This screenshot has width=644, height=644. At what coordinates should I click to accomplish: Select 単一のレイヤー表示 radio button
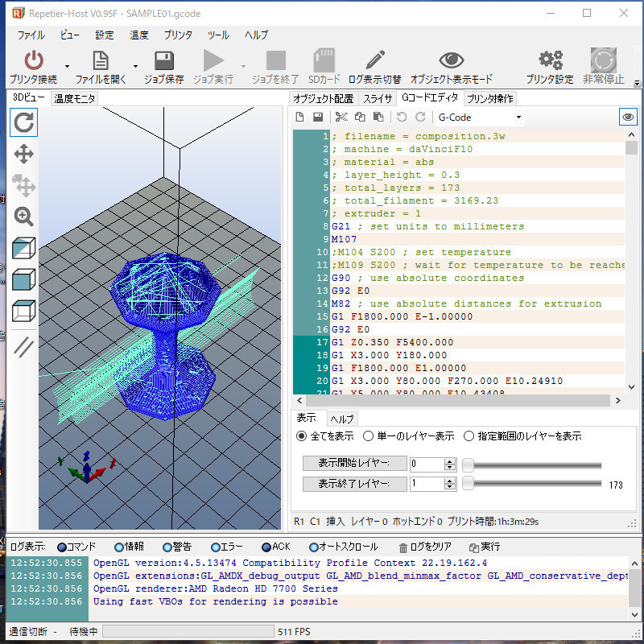pos(368,436)
